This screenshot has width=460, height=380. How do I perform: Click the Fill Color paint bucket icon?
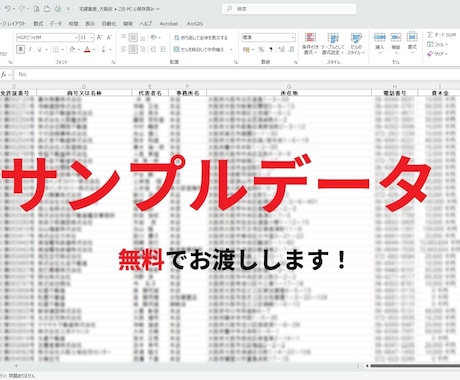[x=72, y=49]
